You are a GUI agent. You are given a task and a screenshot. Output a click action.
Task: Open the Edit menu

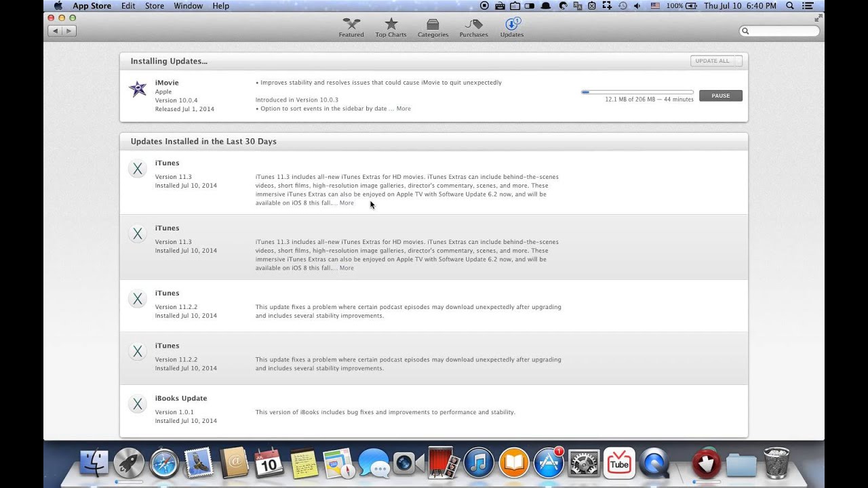click(128, 5)
